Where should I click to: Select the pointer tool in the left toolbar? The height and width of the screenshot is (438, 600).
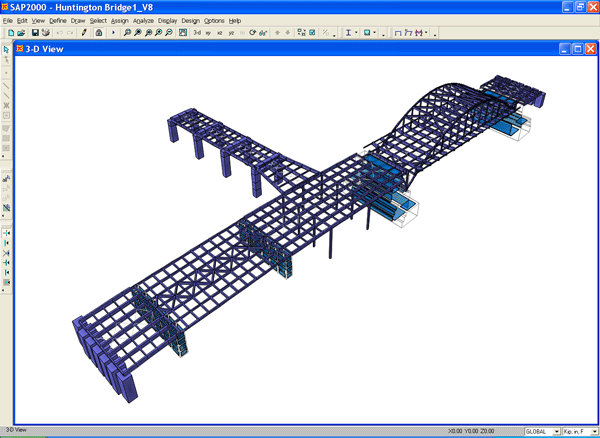click(7, 50)
